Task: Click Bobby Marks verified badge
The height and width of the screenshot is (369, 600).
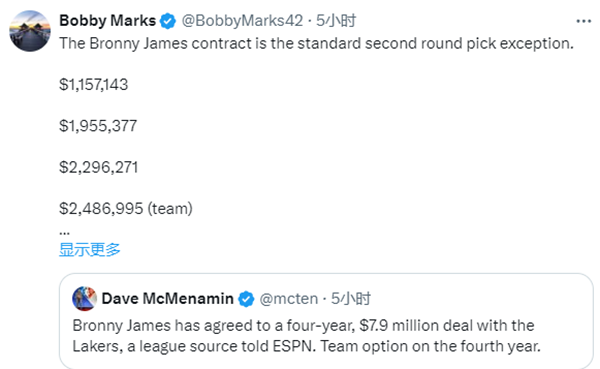Action: click(168, 21)
